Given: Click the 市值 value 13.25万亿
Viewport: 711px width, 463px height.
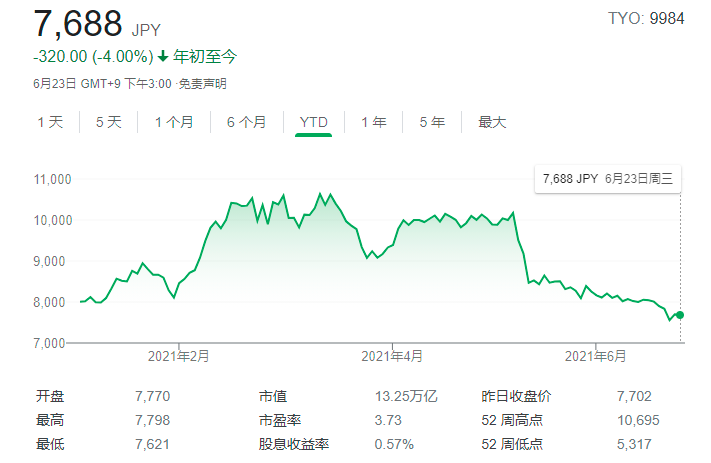Looking at the screenshot, I should (x=406, y=396).
